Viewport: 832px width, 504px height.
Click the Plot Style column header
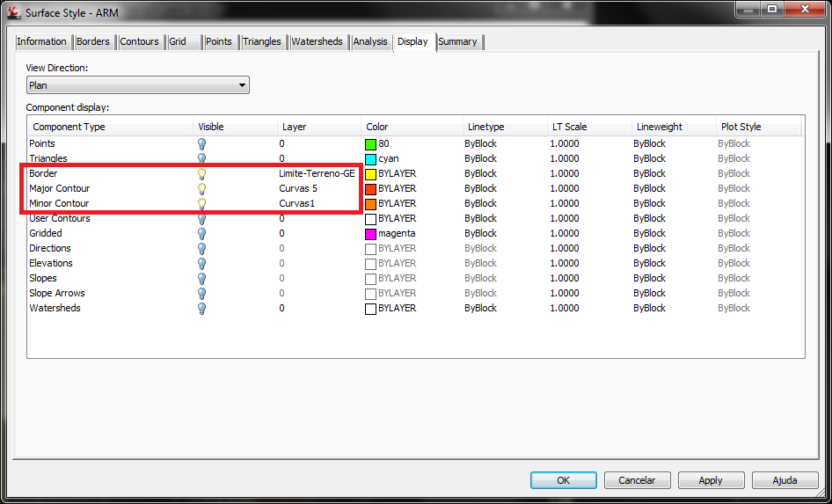(x=758, y=127)
